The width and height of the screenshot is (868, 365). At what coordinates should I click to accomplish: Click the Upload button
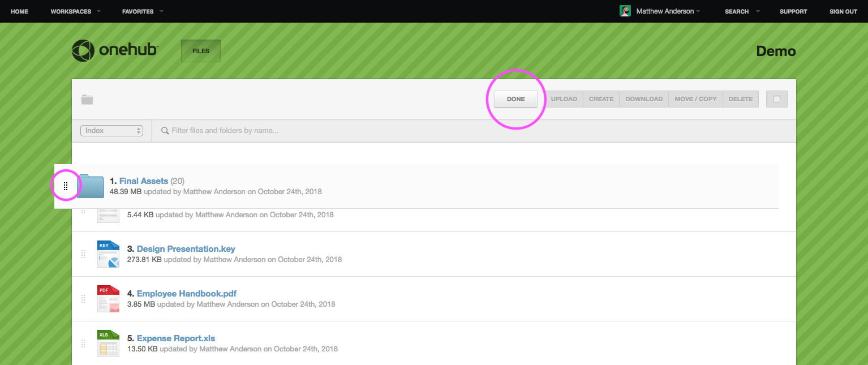click(564, 99)
